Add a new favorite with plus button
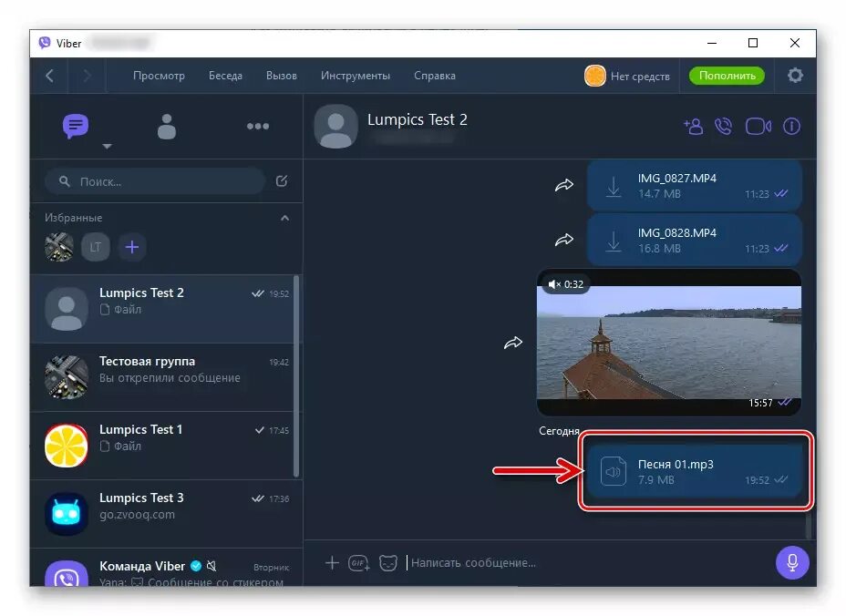This screenshot has width=846, height=616. coord(132,247)
